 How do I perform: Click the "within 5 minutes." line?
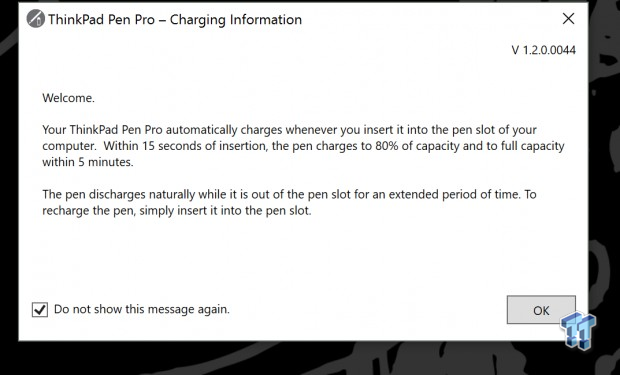[88, 162]
